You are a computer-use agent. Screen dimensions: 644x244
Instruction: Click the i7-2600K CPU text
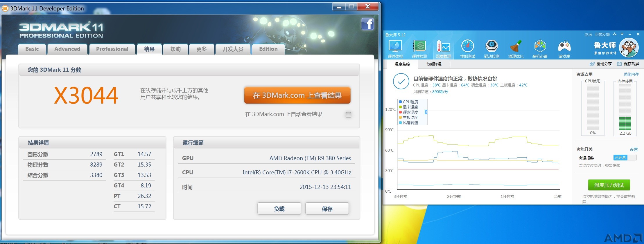click(x=297, y=172)
